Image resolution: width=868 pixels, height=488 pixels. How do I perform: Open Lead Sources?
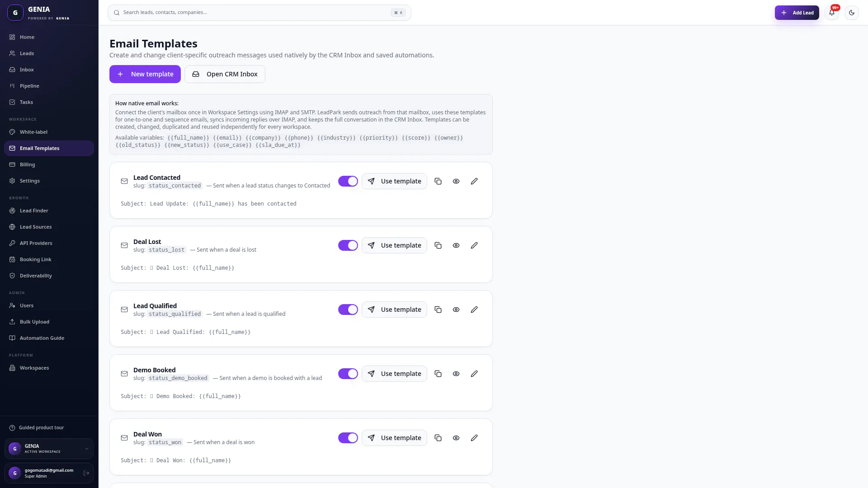pos(49,227)
